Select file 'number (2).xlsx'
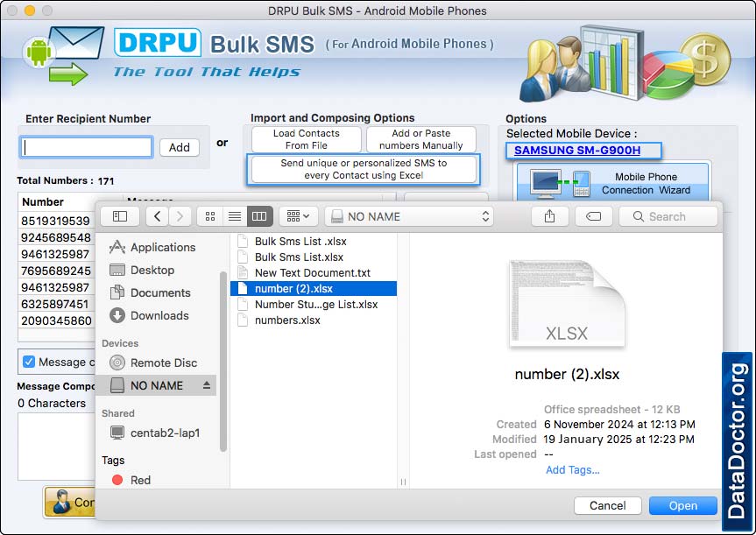Screen dimensions: 756x535 point(314,289)
